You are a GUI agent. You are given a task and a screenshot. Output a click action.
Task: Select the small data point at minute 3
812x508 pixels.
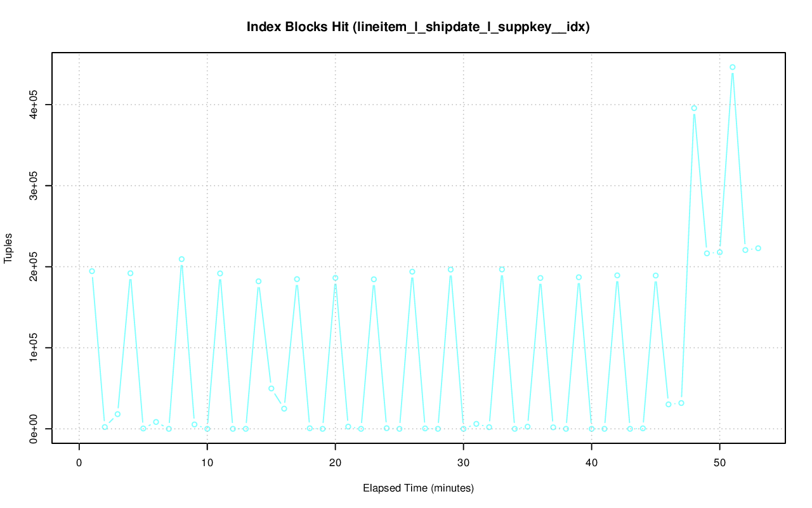coord(117,414)
